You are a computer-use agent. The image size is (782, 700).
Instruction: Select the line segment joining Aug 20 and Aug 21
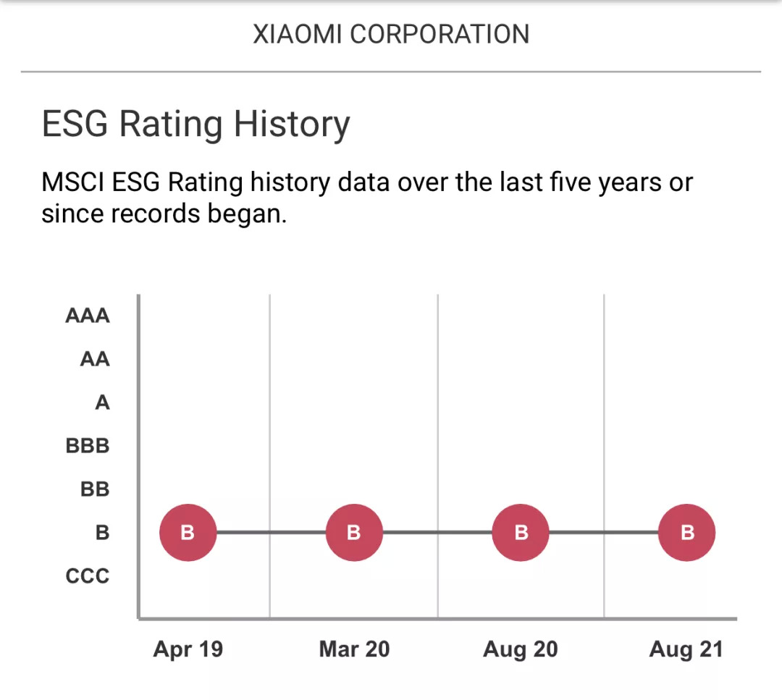pos(604,533)
